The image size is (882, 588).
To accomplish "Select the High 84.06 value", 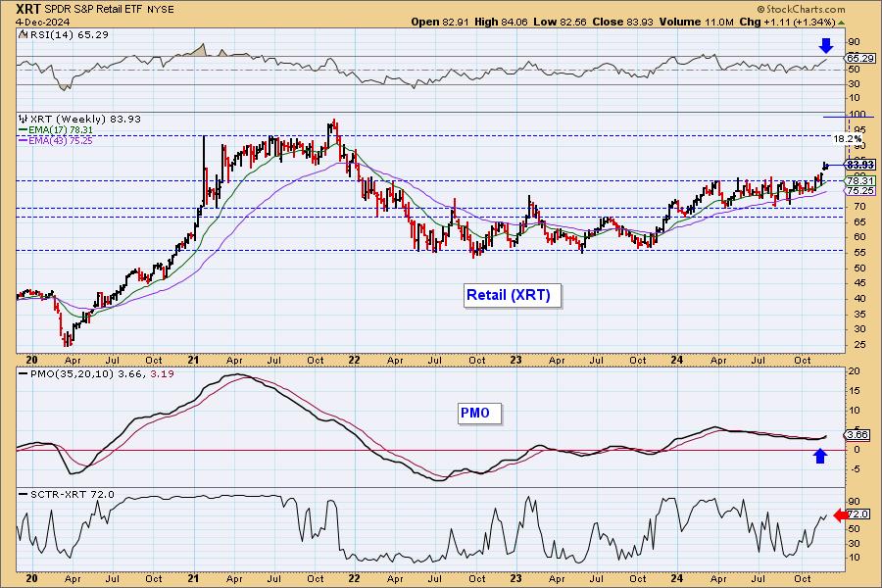I will click(501, 22).
